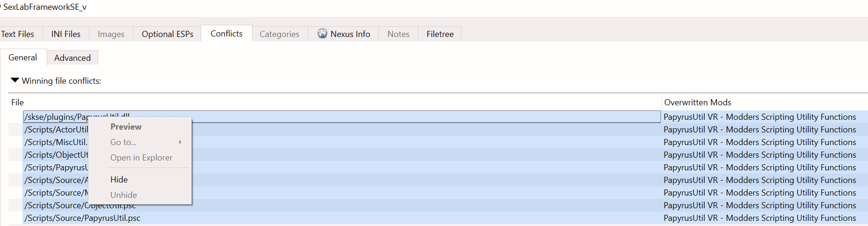Open the Notes tab
The width and height of the screenshot is (868, 226).
(x=398, y=34)
